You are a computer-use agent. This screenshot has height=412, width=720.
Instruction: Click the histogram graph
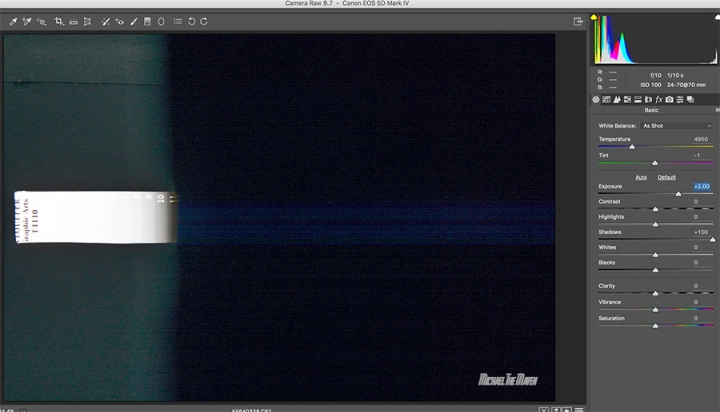point(656,39)
